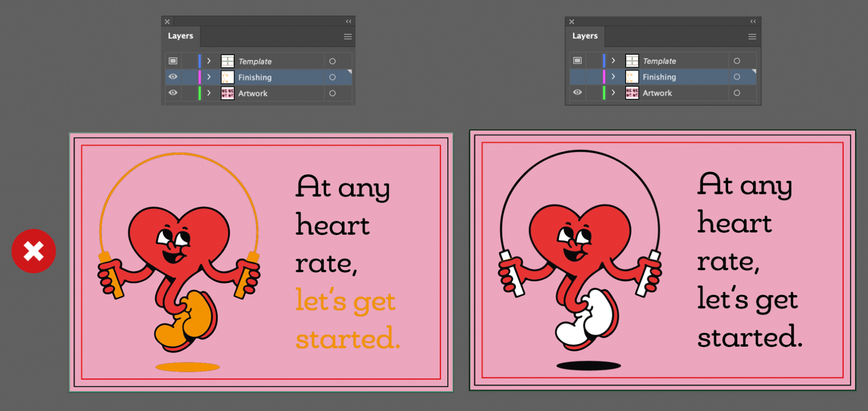Screen dimensions: 868x411
Task: Click the magenta color bar of left Finishing layer
Action: [x=200, y=77]
